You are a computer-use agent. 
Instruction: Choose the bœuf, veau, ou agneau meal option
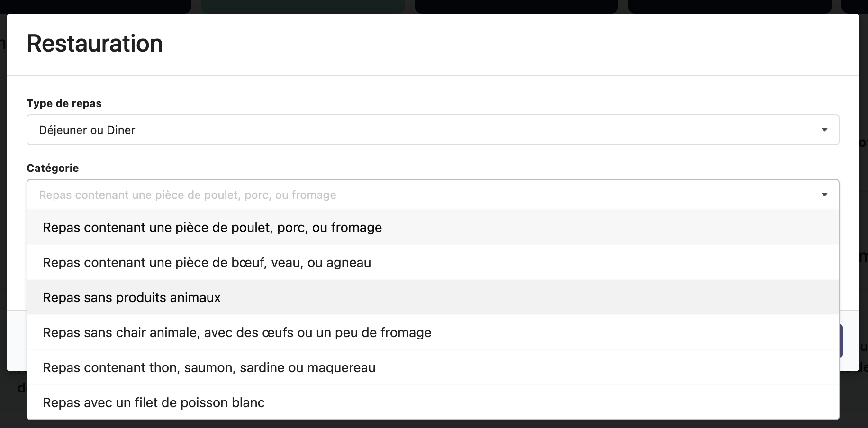point(207,262)
